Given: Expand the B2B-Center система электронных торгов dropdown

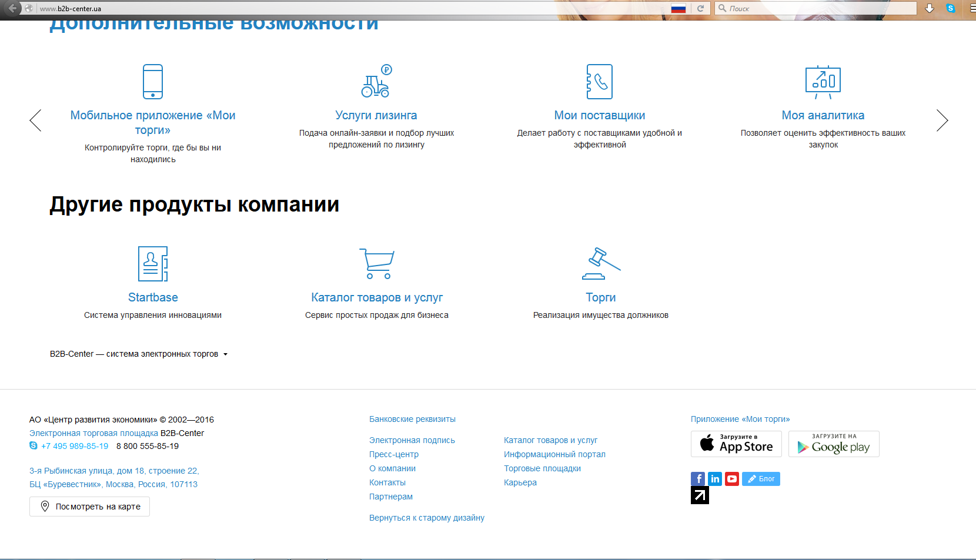Looking at the screenshot, I should tap(139, 354).
